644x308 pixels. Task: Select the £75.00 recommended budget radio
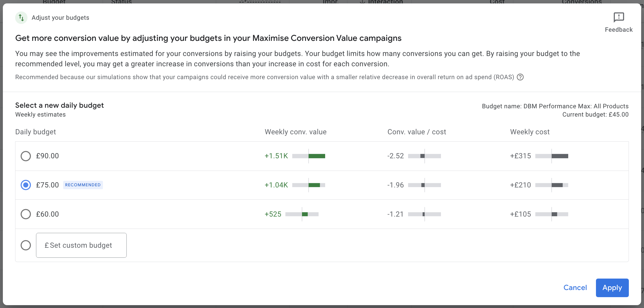(x=26, y=185)
